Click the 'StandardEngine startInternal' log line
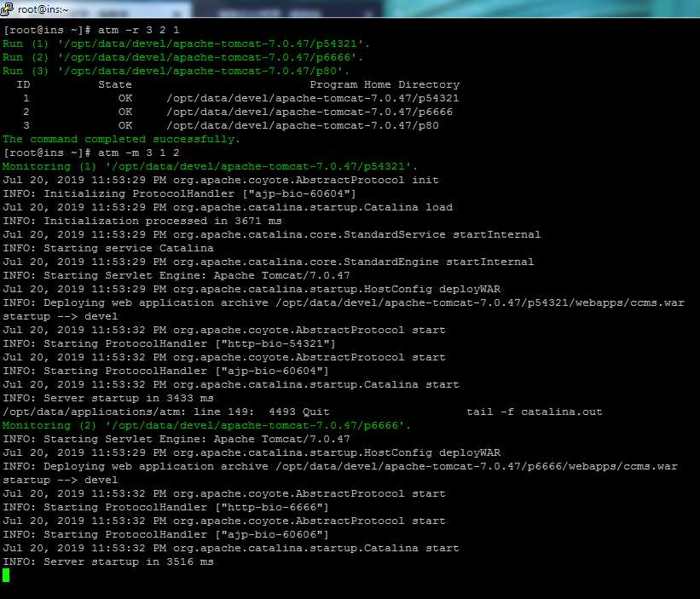This screenshot has height=599, width=700. [x=269, y=262]
